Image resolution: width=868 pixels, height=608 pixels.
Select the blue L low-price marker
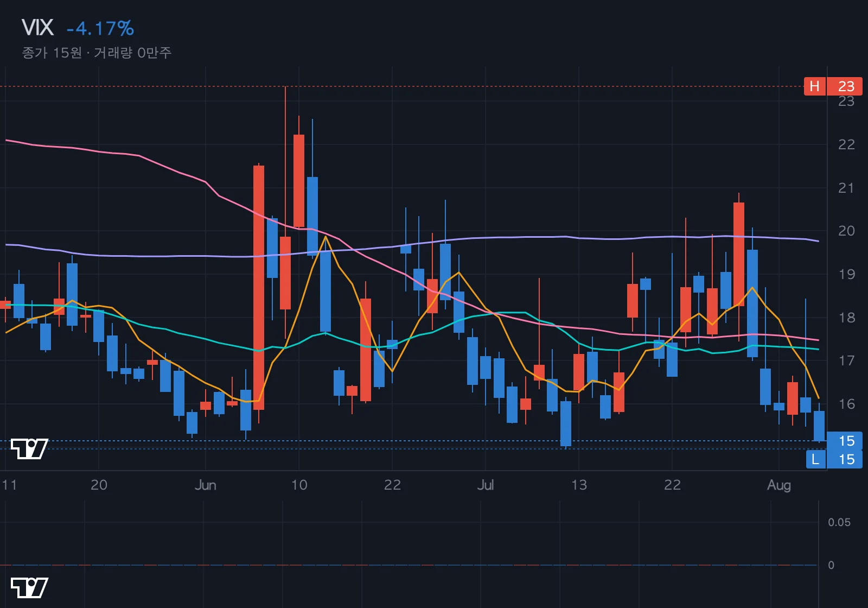[834, 459]
